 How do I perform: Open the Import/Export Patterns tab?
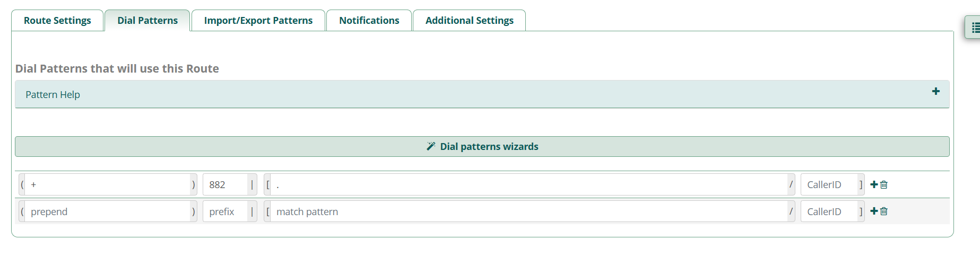[258, 21]
